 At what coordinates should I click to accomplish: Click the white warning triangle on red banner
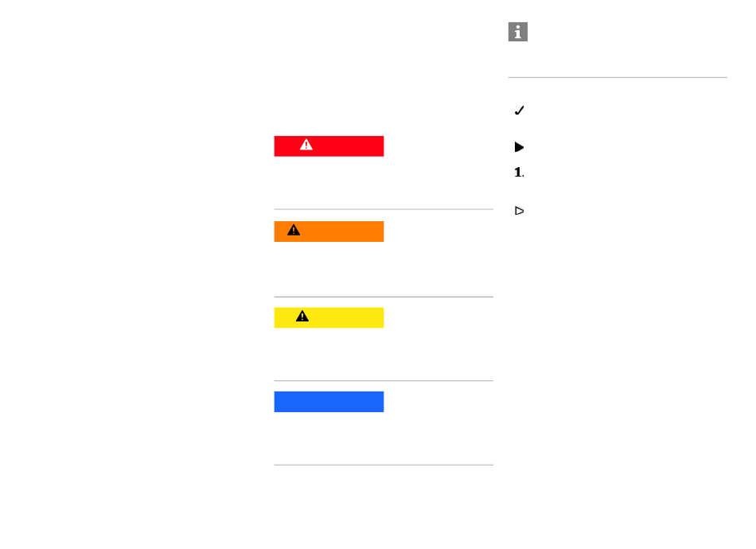(x=306, y=145)
